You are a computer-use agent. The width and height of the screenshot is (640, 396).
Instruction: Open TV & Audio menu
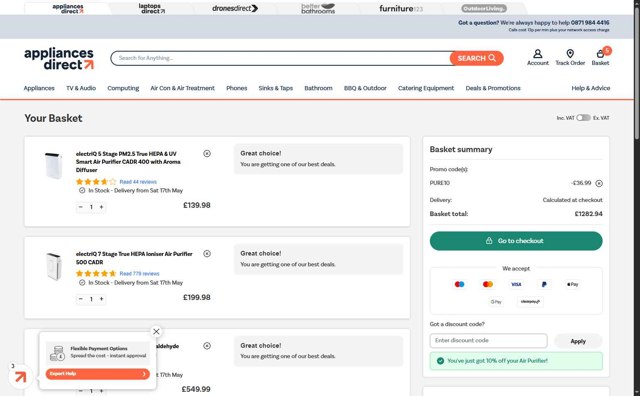pos(81,88)
